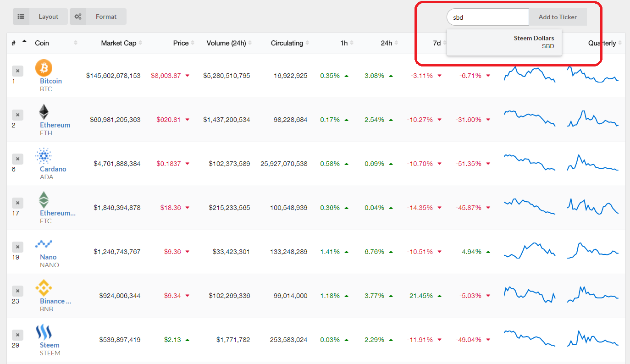The width and height of the screenshot is (630, 364).
Task: Click the Bitcoin logo icon
Action: 44,68
